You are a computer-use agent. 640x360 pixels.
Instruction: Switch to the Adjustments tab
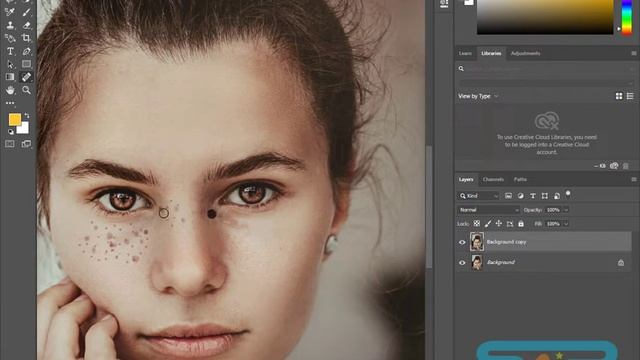525,53
